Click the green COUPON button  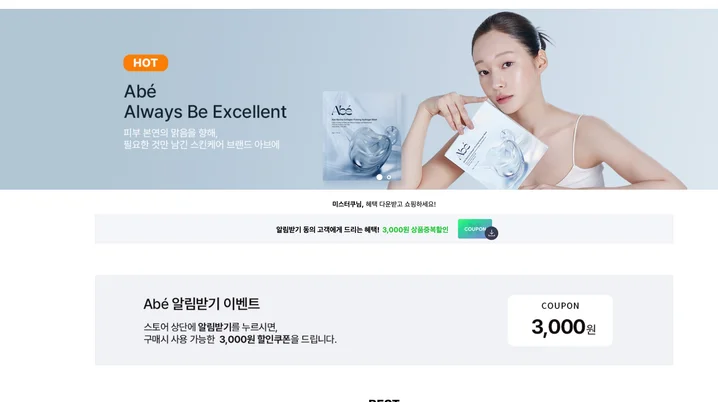pos(474,228)
